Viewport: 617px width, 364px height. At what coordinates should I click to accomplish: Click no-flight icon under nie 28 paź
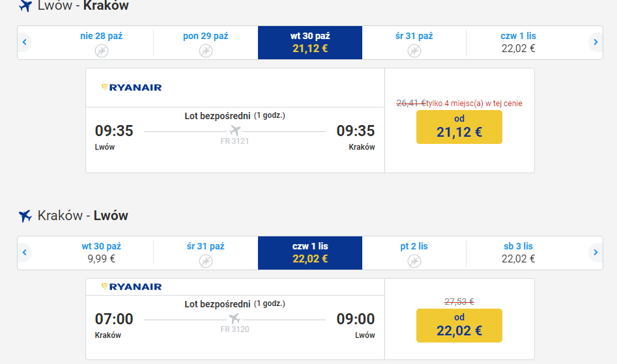coord(102,51)
